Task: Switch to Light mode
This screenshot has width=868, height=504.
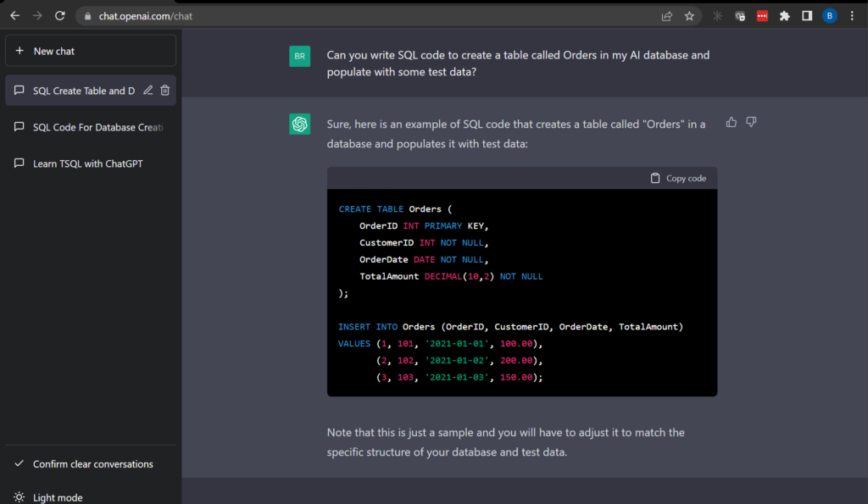Action: click(x=58, y=496)
